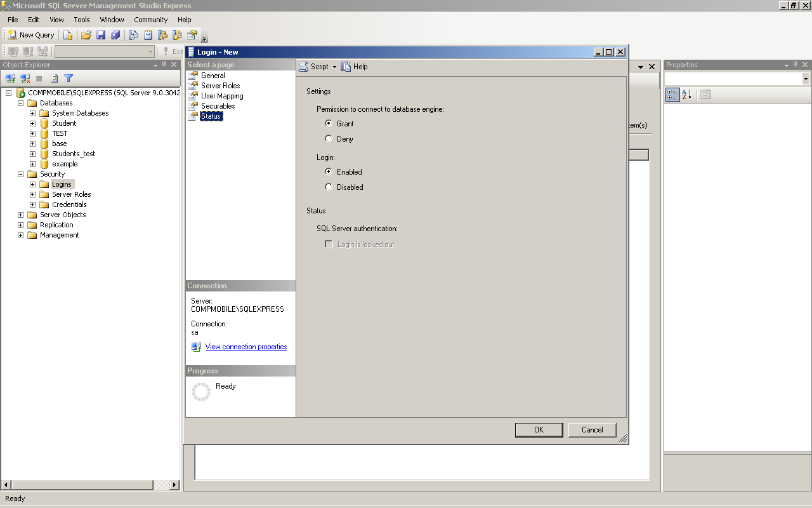This screenshot has width=812, height=508.
Task: Click the Save All icon
Action: (115, 35)
